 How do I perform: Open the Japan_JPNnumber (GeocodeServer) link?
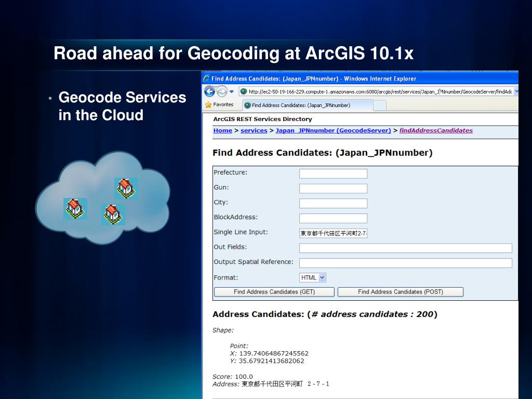(333, 130)
